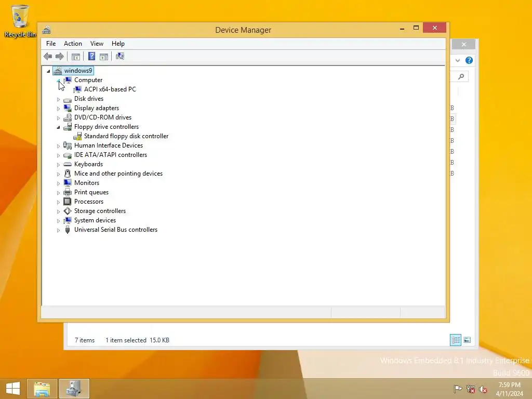Expand the Processors branch
The width and height of the screenshot is (532, 399).
coord(58,202)
